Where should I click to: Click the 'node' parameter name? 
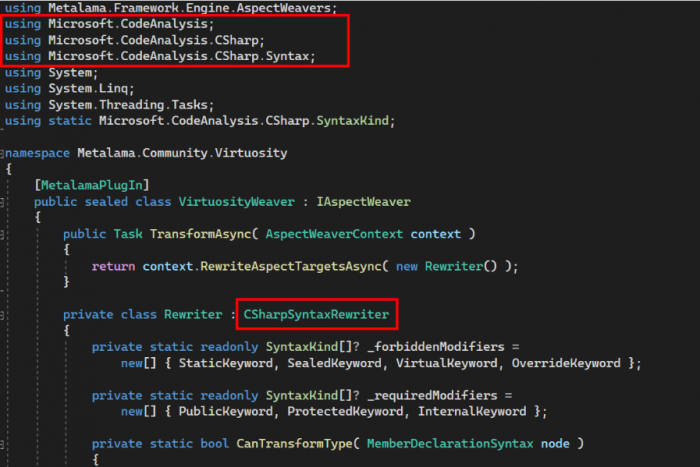[555, 443]
